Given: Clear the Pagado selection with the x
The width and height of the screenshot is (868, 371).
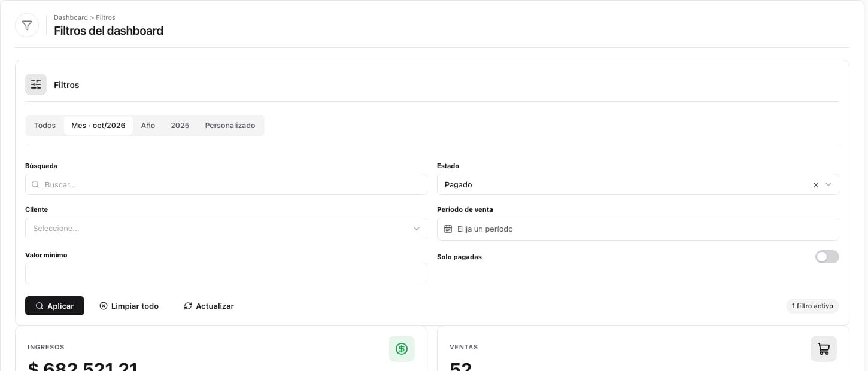Looking at the screenshot, I should tap(815, 185).
